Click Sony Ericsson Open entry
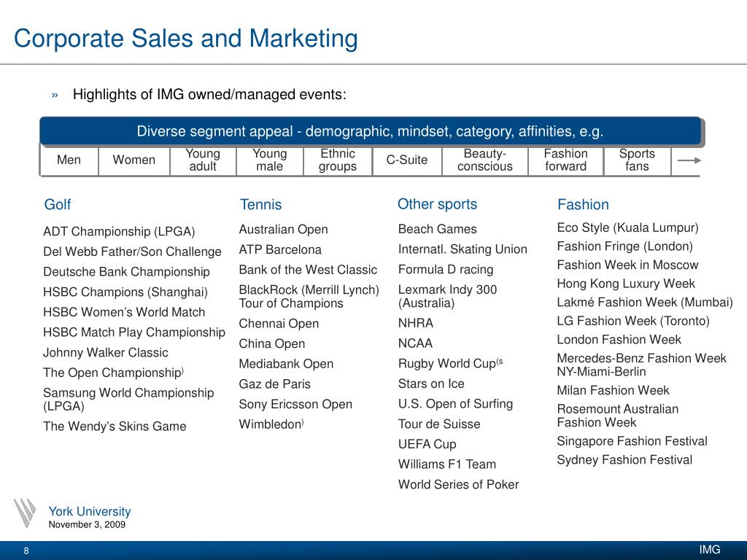The width and height of the screenshot is (747, 560). point(295,404)
